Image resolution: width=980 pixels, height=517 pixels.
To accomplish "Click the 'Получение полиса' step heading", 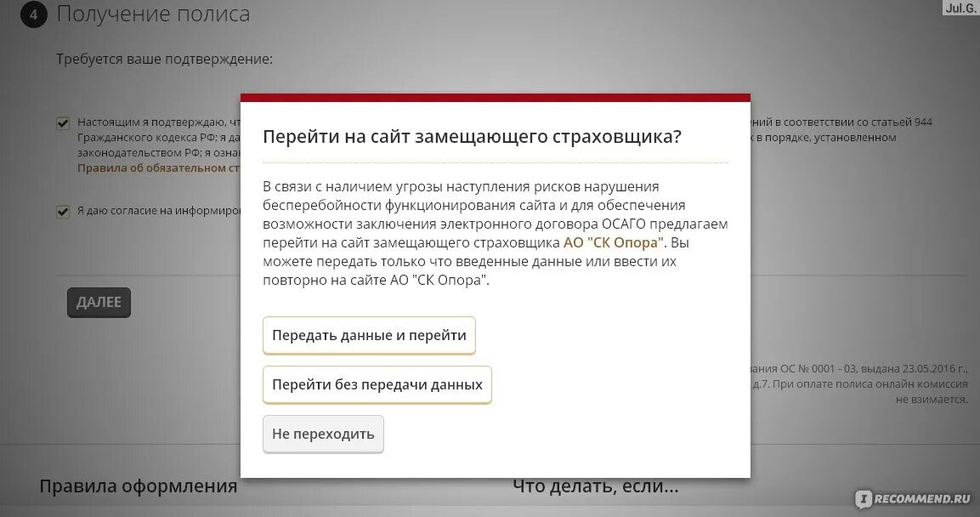I will [x=153, y=14].
